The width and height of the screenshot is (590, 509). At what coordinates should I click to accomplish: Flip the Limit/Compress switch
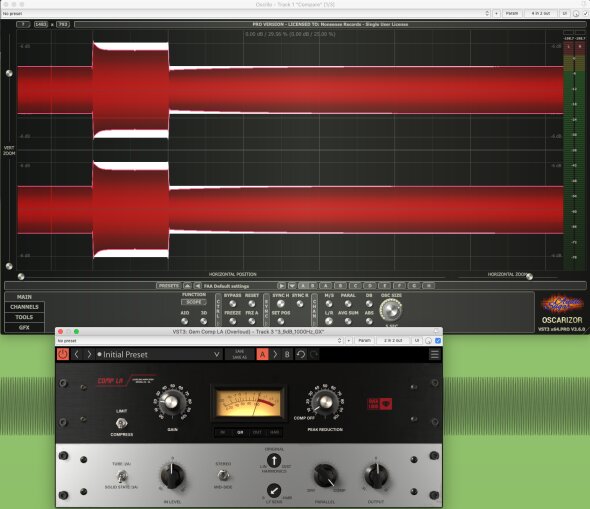click(x=121, y=423)
